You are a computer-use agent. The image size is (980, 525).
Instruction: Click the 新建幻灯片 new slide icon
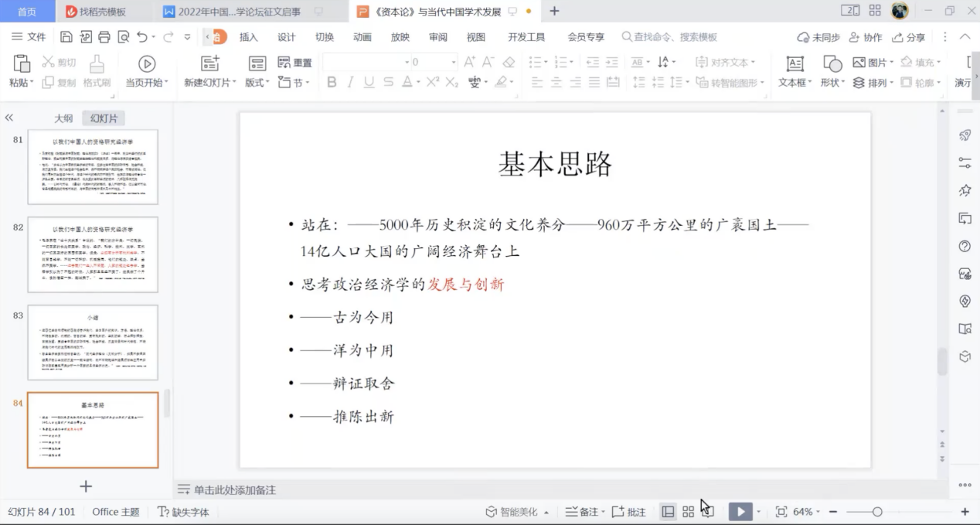pos(209,63)
